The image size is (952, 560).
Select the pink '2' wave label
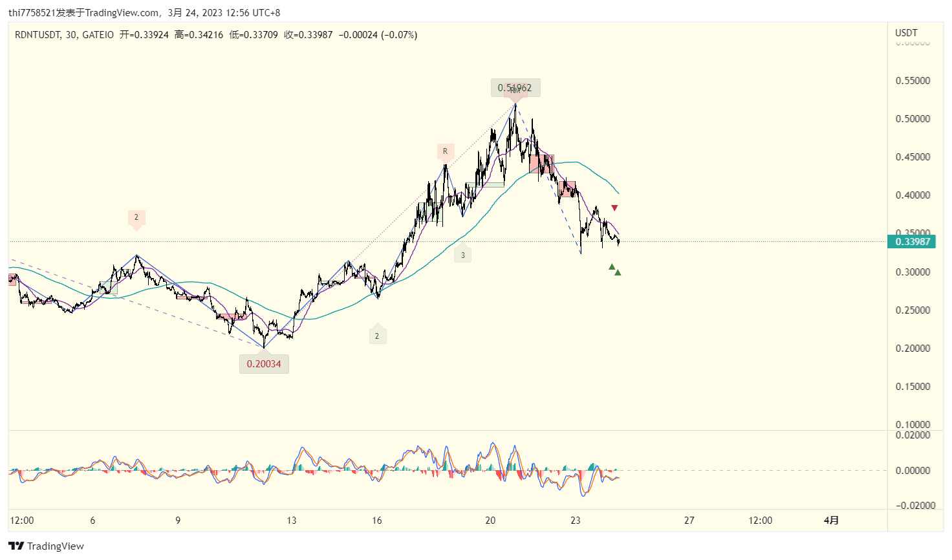(x=136, y=219)
